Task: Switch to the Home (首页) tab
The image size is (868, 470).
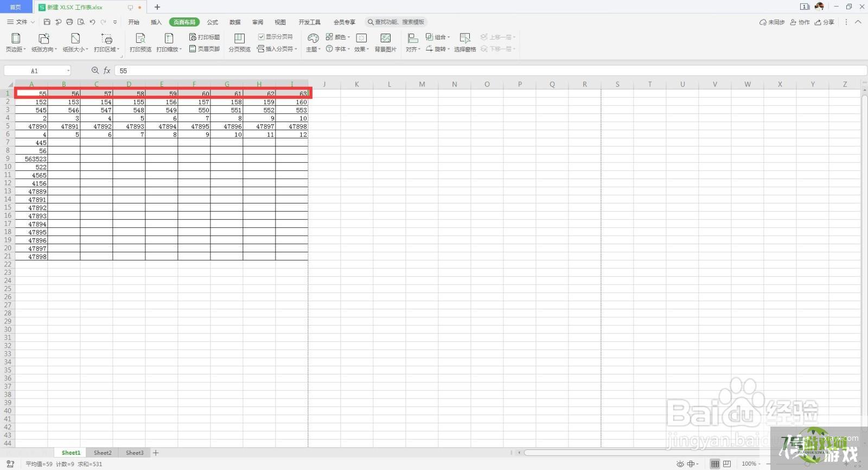Action: point(16,7)
